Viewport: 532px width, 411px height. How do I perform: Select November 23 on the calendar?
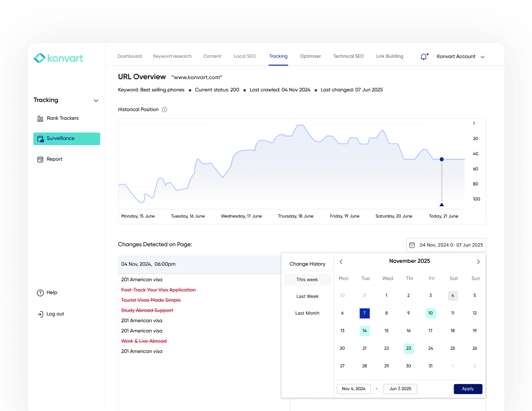pos(408,348)
